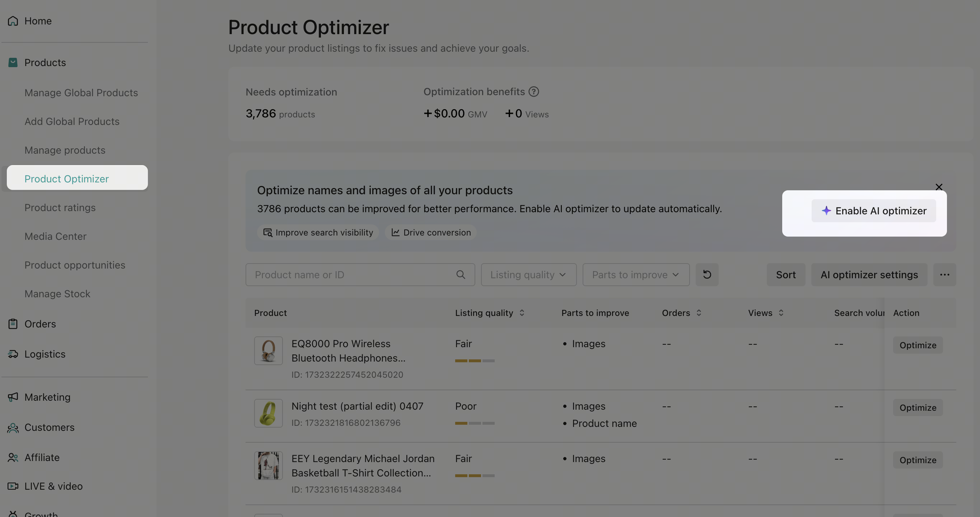Click the Marketing megaphone icon

(x=13, y=397)
